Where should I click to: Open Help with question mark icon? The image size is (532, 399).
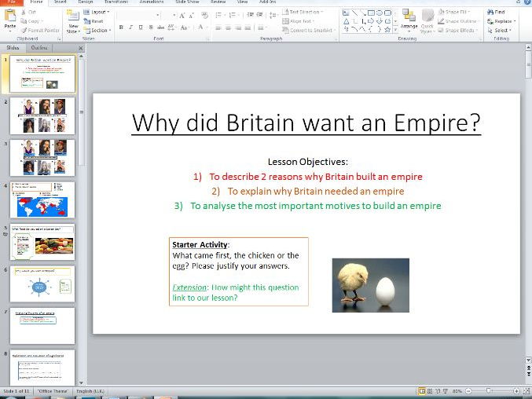[x=526, y=2]
